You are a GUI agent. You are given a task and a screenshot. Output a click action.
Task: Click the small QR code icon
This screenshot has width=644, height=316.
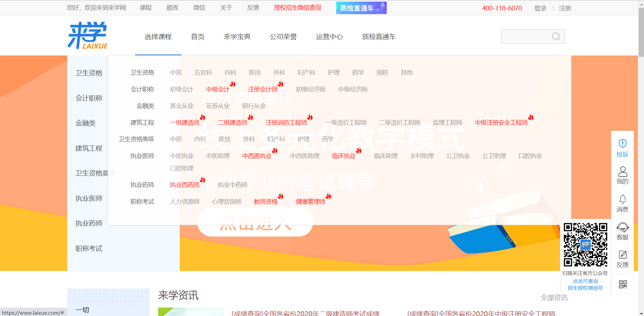[622, 284]
